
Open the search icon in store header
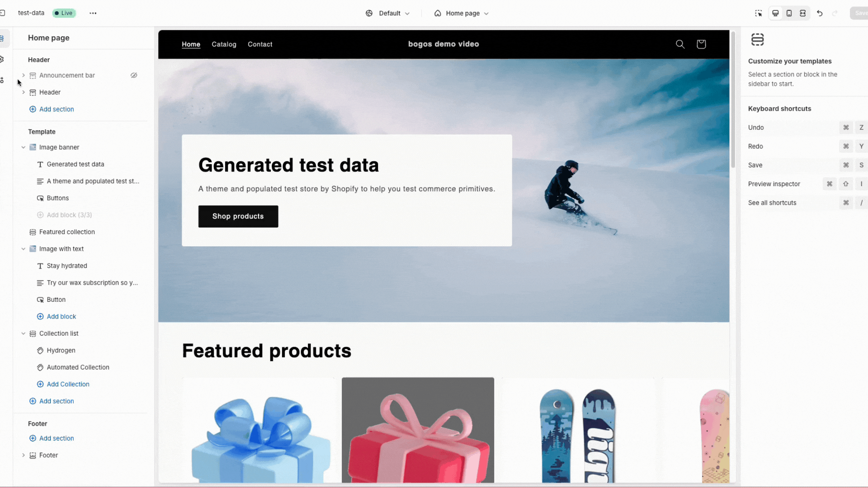pos(680,44)
